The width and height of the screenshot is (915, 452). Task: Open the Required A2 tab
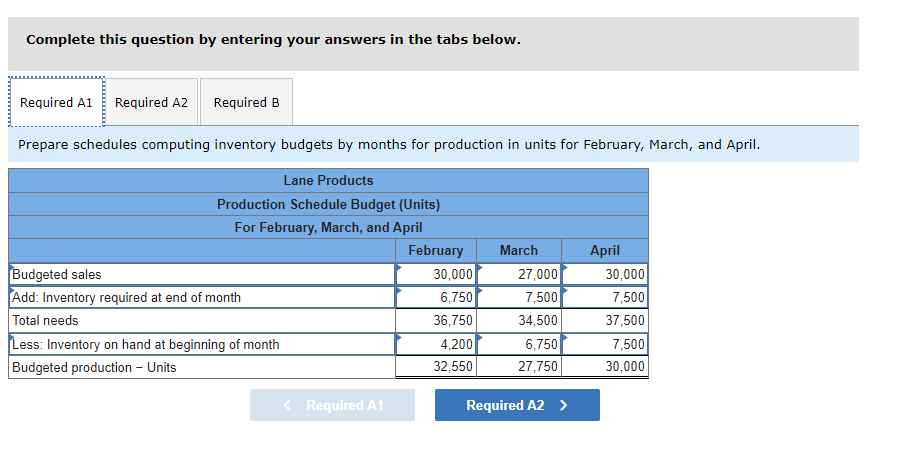[151, 103]
